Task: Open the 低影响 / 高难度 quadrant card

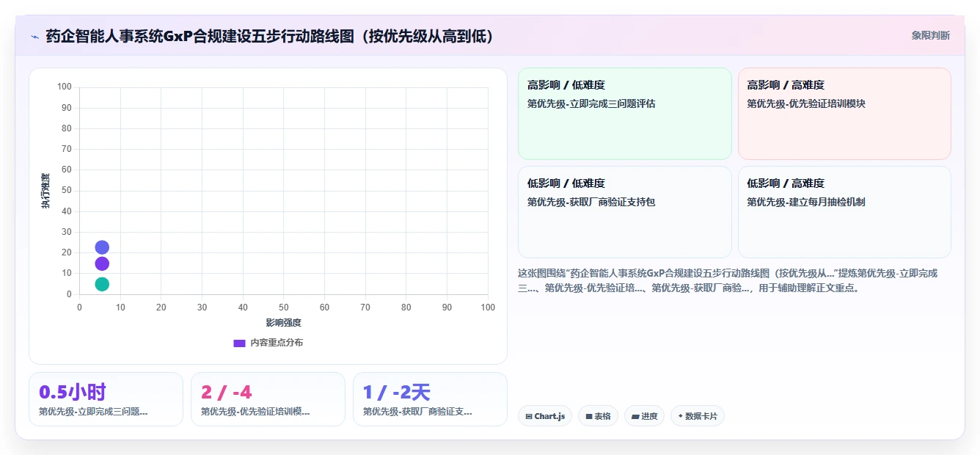Action: point(844,212)
